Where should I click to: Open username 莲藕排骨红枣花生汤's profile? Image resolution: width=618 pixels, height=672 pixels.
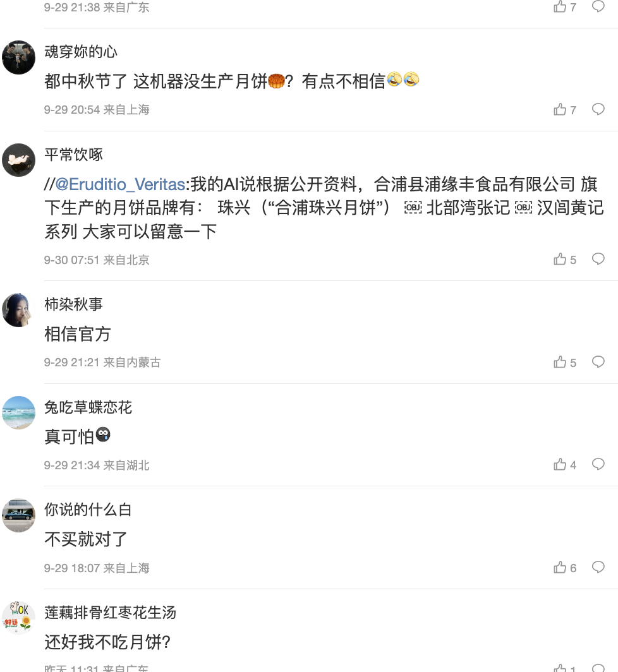[x=110, y=613]
